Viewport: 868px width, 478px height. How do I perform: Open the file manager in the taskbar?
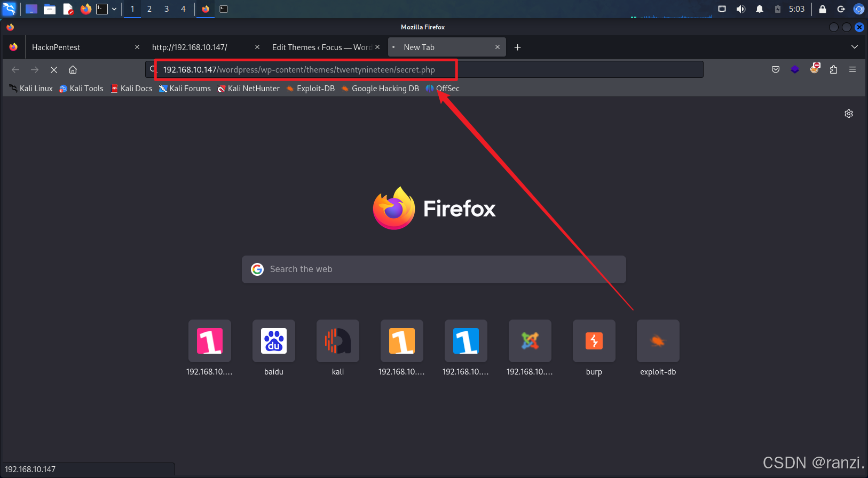50,9
